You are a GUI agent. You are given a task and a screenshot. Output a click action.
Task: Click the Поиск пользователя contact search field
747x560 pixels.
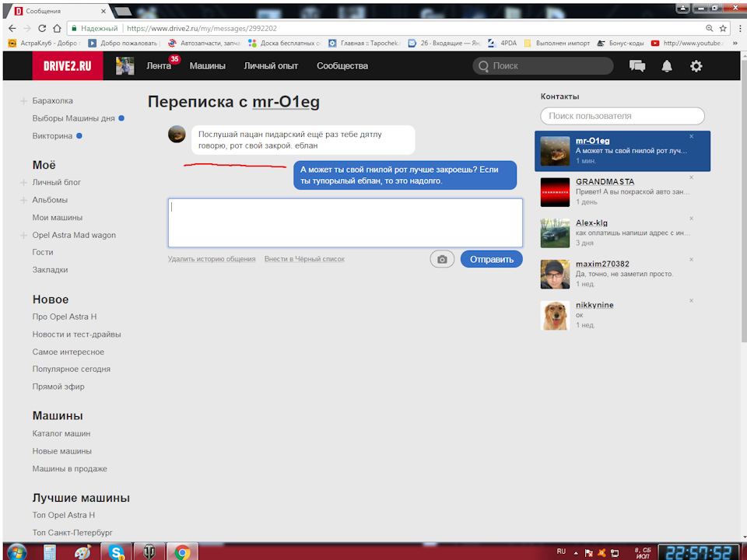point(622,116)
